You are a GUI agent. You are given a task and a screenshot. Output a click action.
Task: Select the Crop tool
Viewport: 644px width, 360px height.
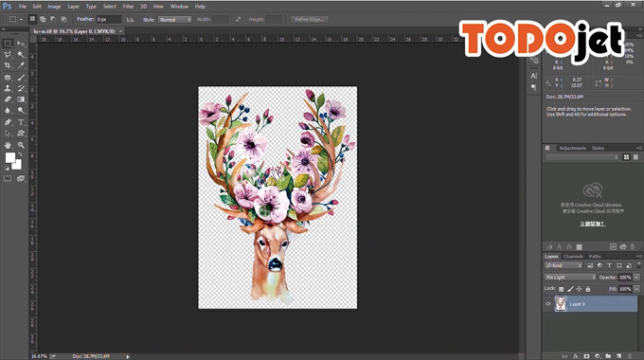click(8, 65)
